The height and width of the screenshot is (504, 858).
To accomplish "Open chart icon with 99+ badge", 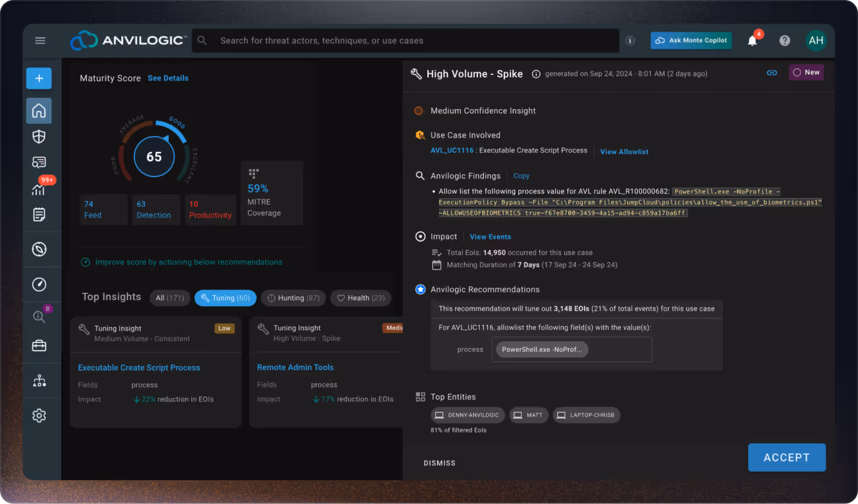I will [39, 189].
